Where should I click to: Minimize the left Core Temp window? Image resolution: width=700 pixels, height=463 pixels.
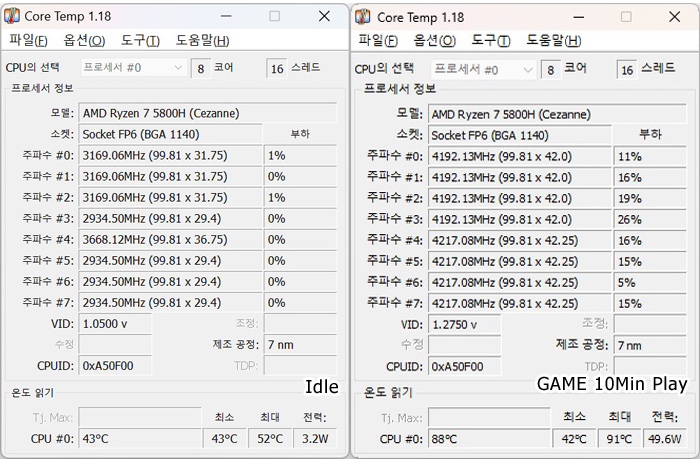[x=229, y=16]
